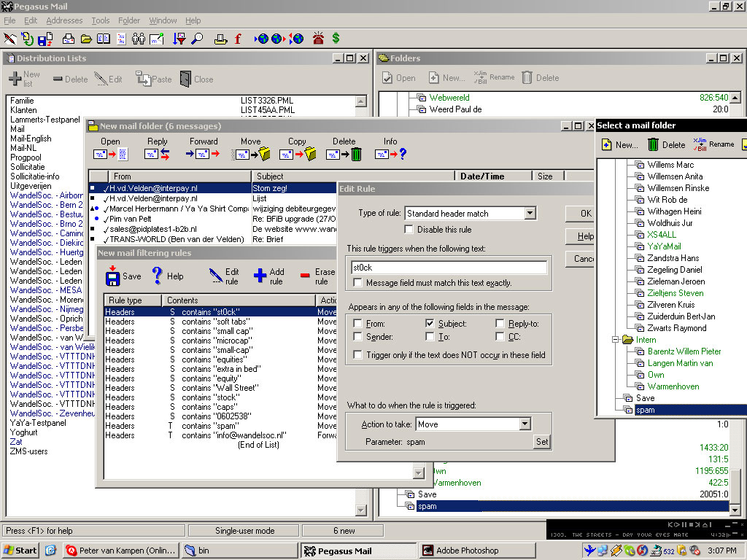Select rule containing "info@wandelsoc.nl"
The width and height of the screenshot is (747, 560).
coord(220,435)
